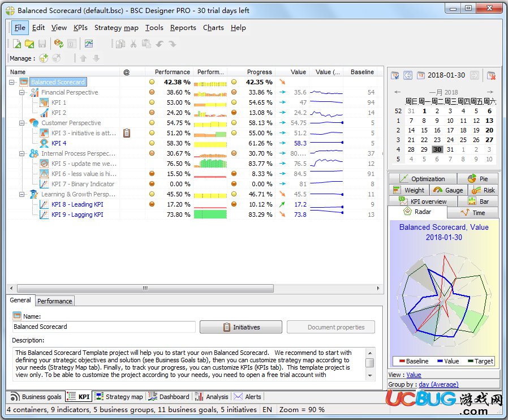Viewport: 508px width, 420px height.
Task: Open the Reports menu
Action: [183, 28]
